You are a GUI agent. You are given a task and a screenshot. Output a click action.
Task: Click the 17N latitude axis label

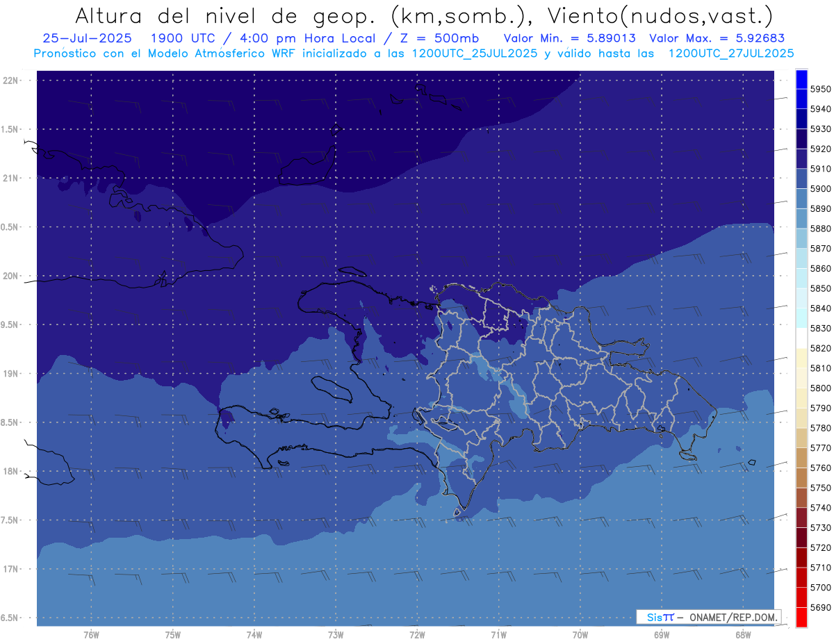click(12, 569)
